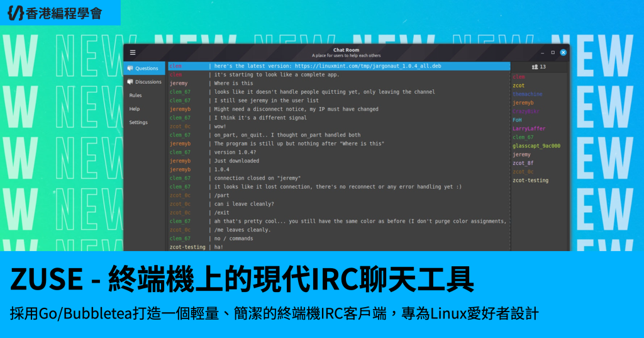Select user jeremyb in the user list
This screenshot has height=338, width=644.
[x=523, y=103]
